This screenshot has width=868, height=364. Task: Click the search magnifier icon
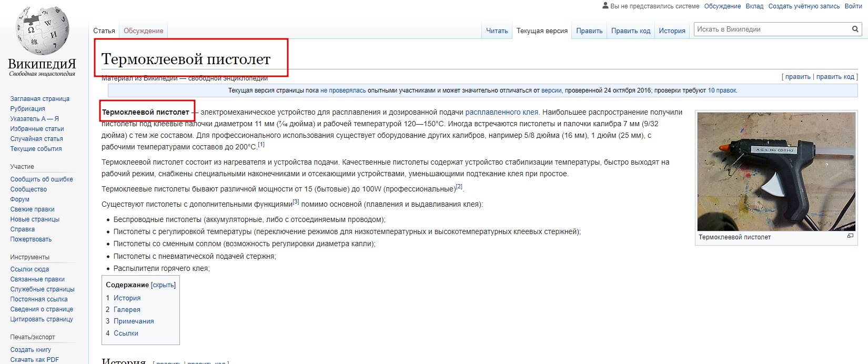click(855, 29)
